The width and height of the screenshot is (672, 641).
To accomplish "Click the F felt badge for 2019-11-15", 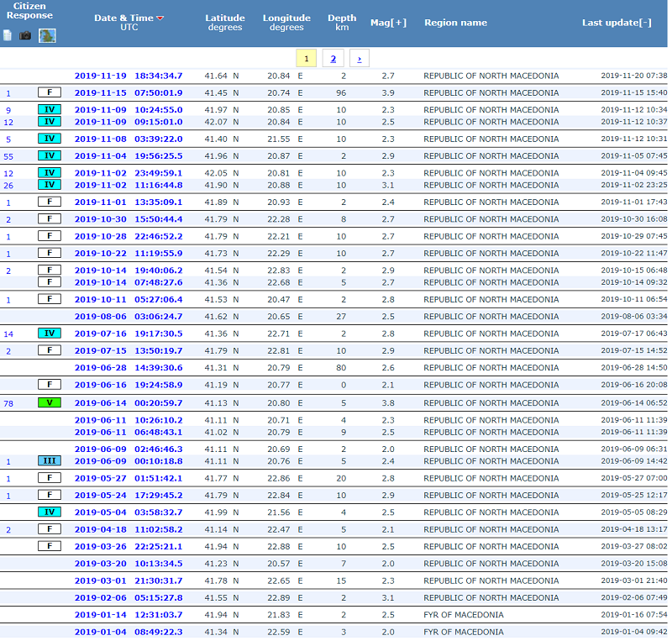I will click(x=50, y=92).
